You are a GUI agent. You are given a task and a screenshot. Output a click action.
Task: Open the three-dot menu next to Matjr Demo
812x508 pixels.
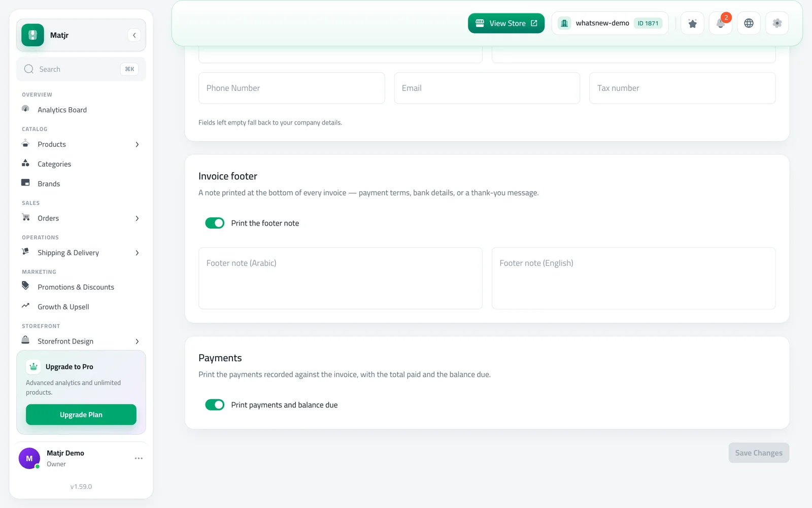(139, 458)
